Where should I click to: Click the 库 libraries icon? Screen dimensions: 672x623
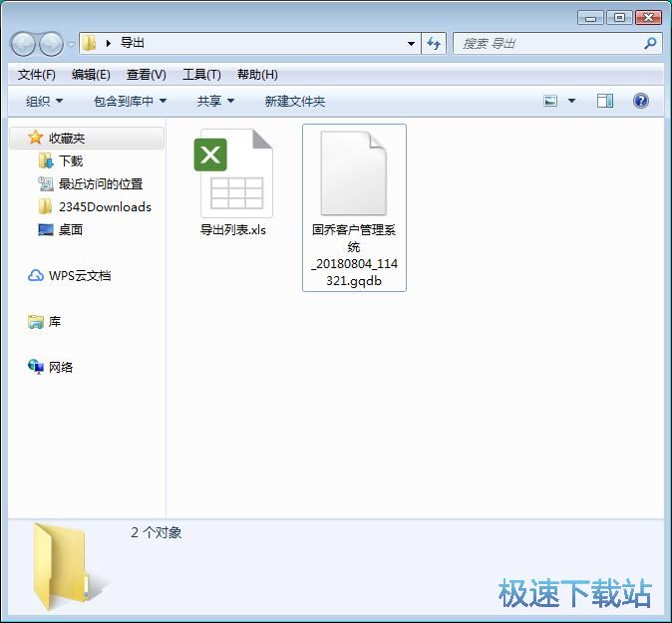[x=36, y=321]
